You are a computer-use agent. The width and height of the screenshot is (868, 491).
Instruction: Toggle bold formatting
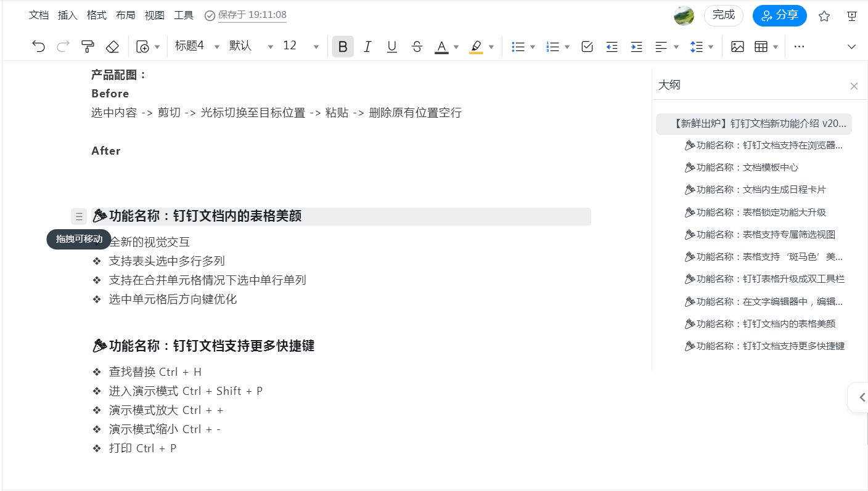(343, 47)
